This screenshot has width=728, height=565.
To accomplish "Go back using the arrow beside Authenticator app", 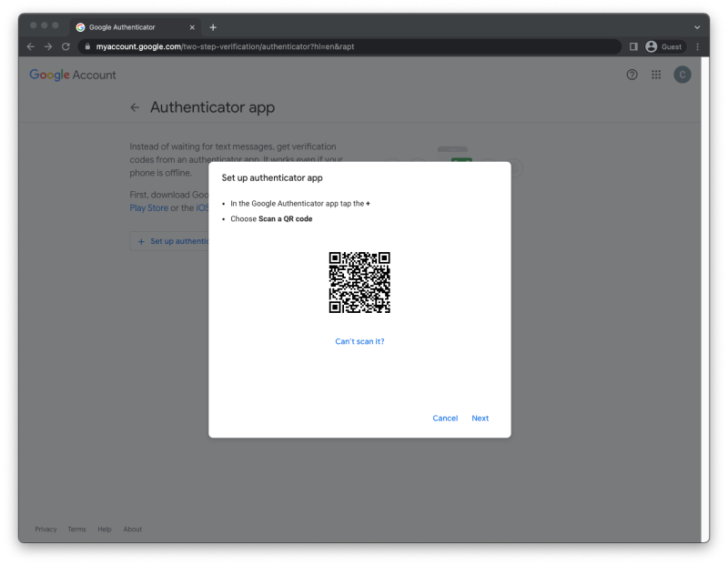I will pos(135,107).
